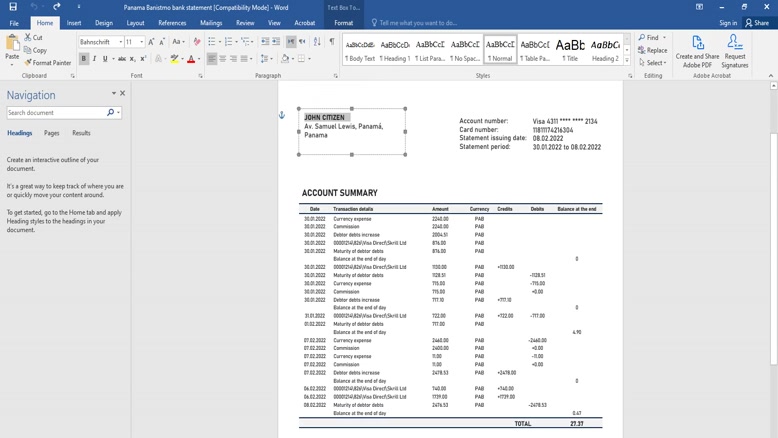The image size is (778, 438).
Task: Click the Sort icon in Paragraph group
Action: point(317,42)
